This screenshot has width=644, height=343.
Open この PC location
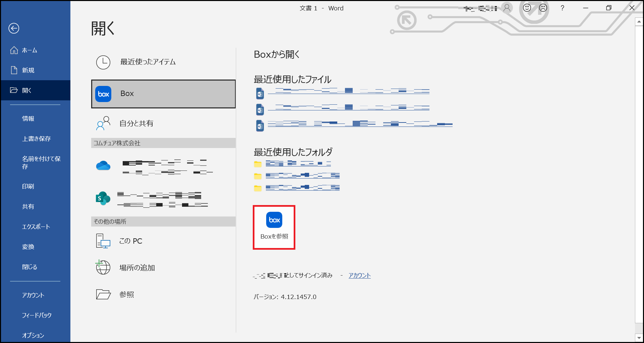(163, 241)
